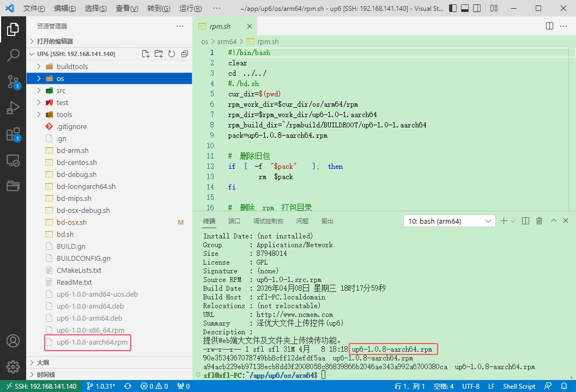The image size is (576, 392).
Task: Collapse all folders in explorer
Action: coord(185,54)
